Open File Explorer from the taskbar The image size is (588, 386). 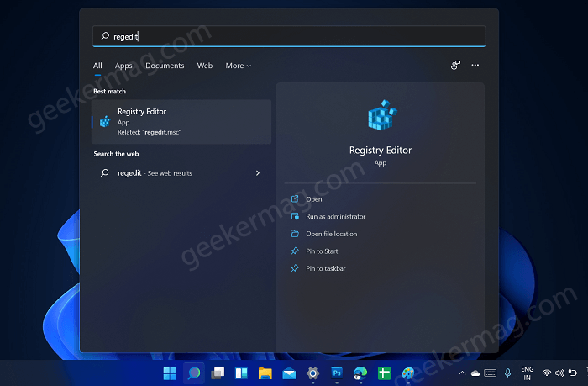(x=265, y=373)
